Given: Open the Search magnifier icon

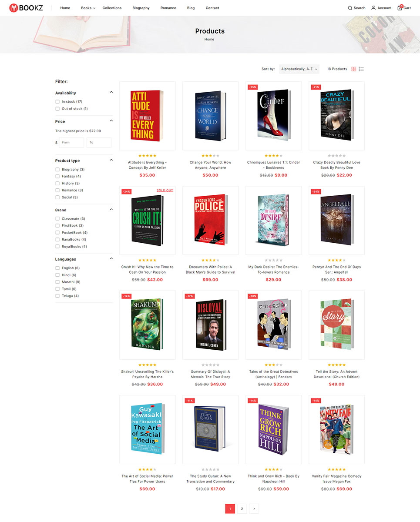Looking at the screenshot, I should [350, 8].
